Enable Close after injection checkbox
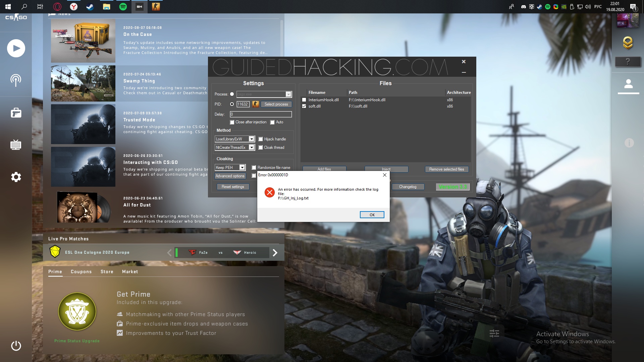Viewport: 644px width, 362px height. click(232, 122)
